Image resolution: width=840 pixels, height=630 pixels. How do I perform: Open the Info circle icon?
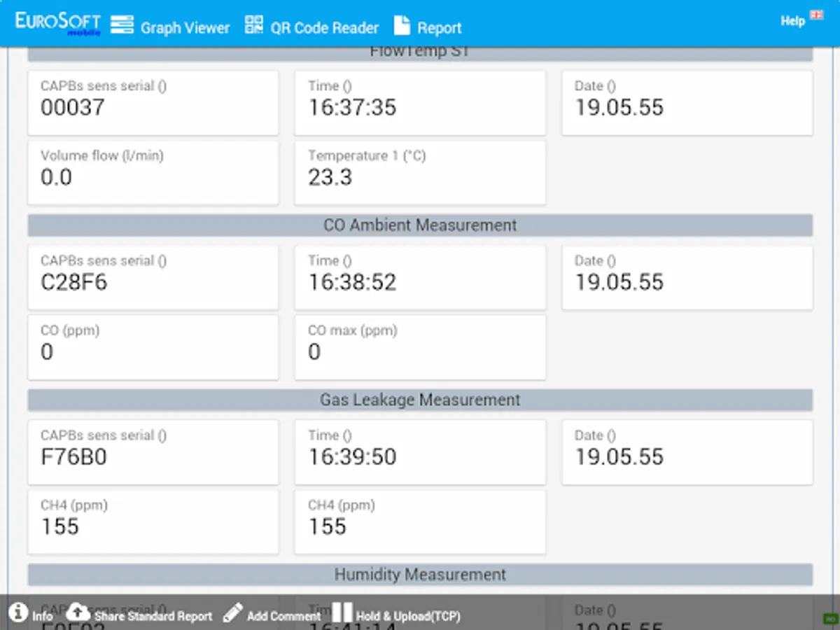click(x=17, y=612)
